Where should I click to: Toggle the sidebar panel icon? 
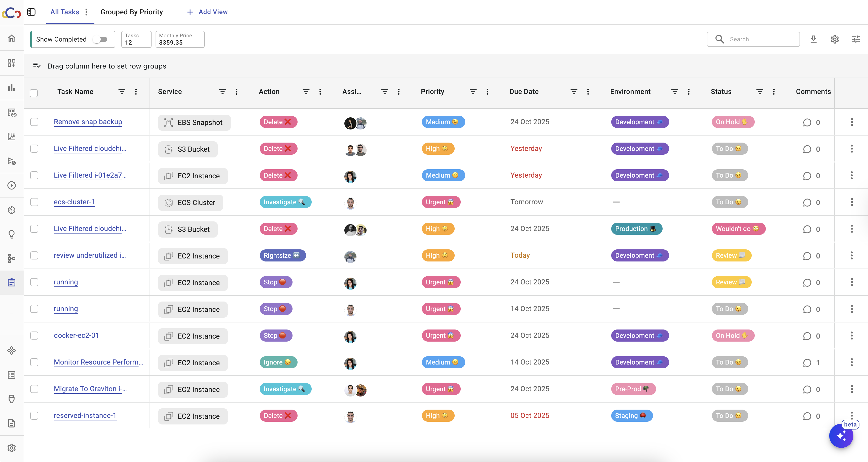tap(31, 12)
